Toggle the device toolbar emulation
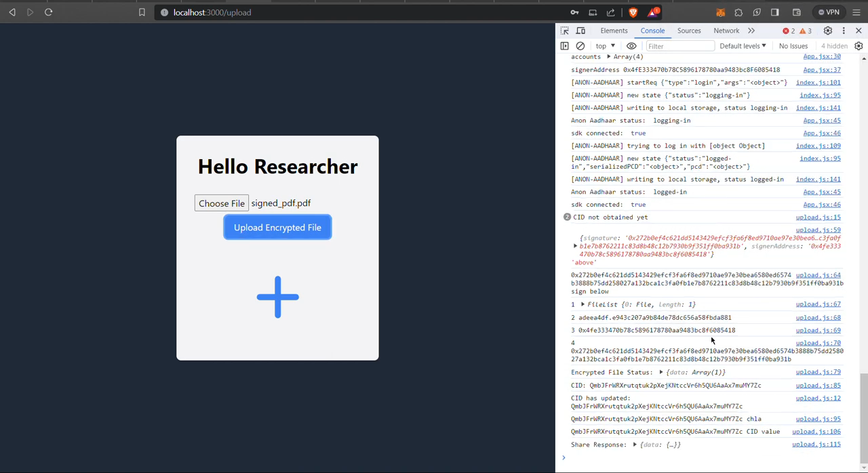 [581, 30]
